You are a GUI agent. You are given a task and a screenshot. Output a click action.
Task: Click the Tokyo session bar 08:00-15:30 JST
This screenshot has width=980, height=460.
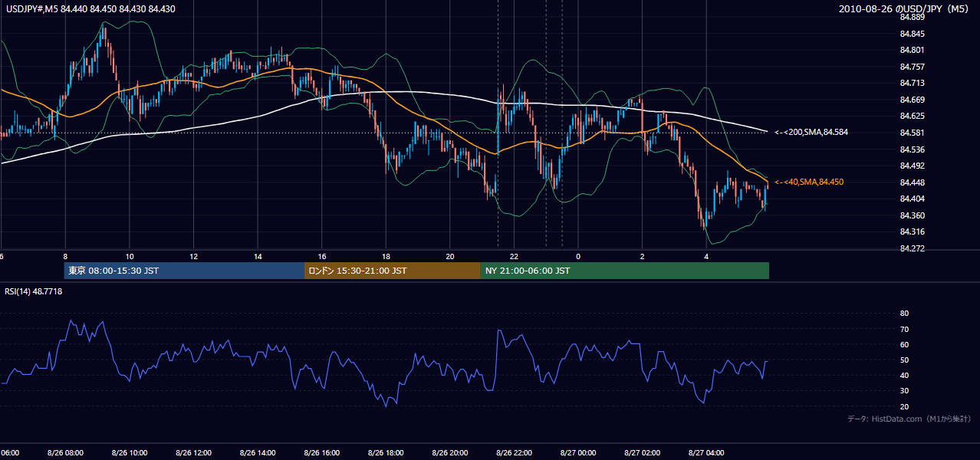tap(184, 271)
